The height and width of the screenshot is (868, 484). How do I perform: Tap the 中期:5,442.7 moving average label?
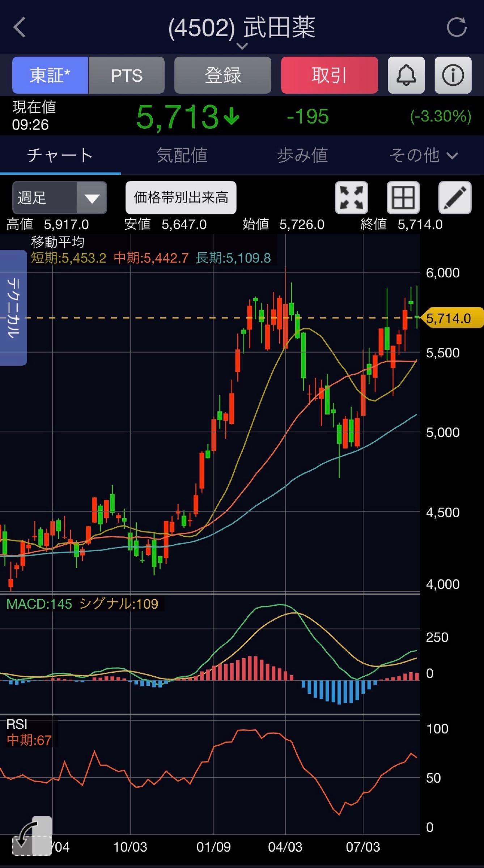[x=151, y=258]
